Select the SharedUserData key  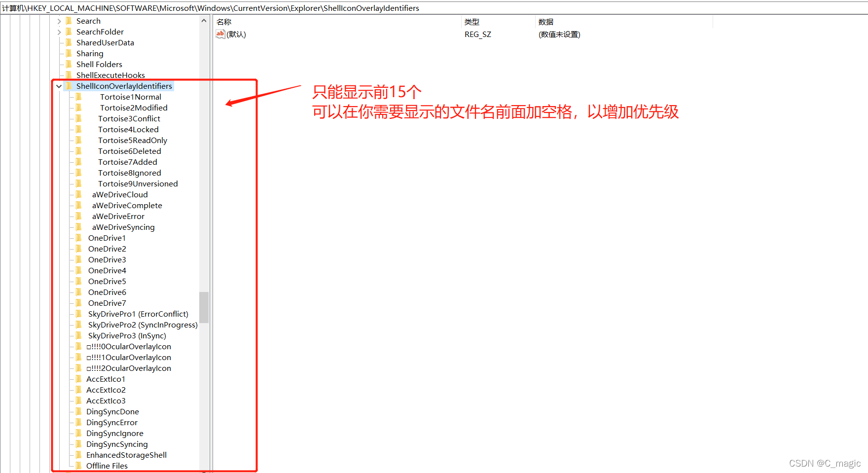tap(105, 42)
